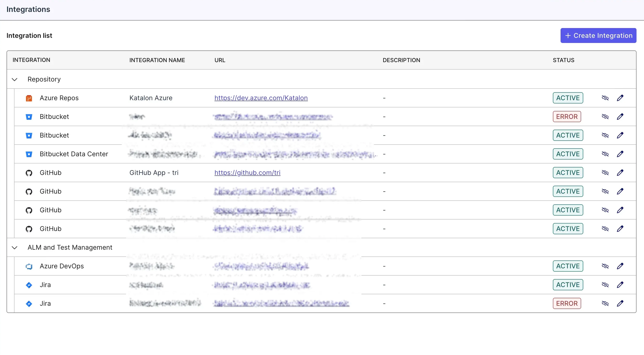Viewport: 644px width, 355px height.
Task: Click edit pencil on the Jira ACTIVE row
Action: [620, 285]
